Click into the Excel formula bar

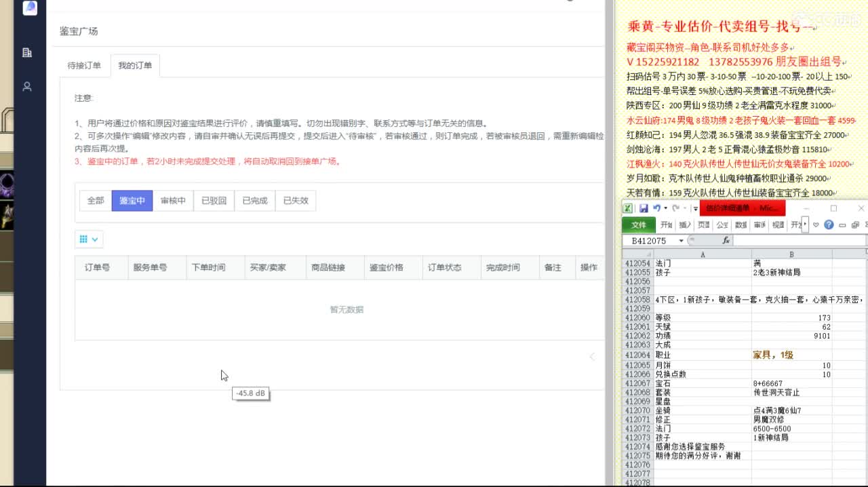tap(800, 240)
